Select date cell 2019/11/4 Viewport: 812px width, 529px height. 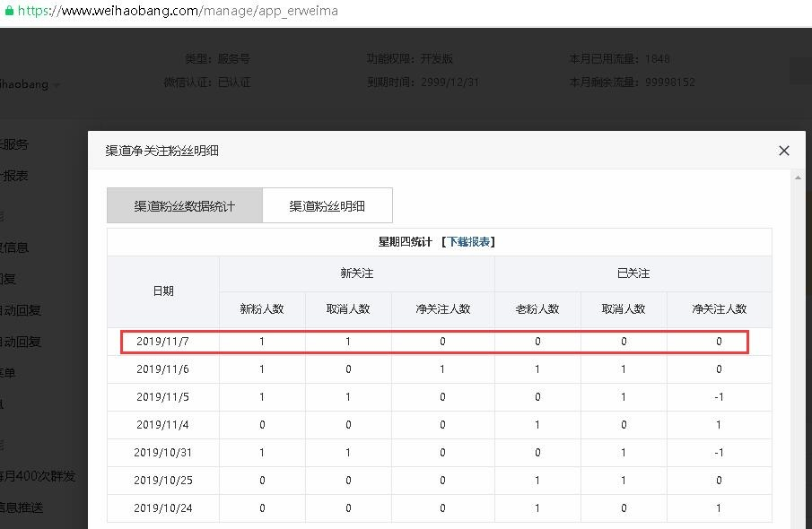pos(162,425)
